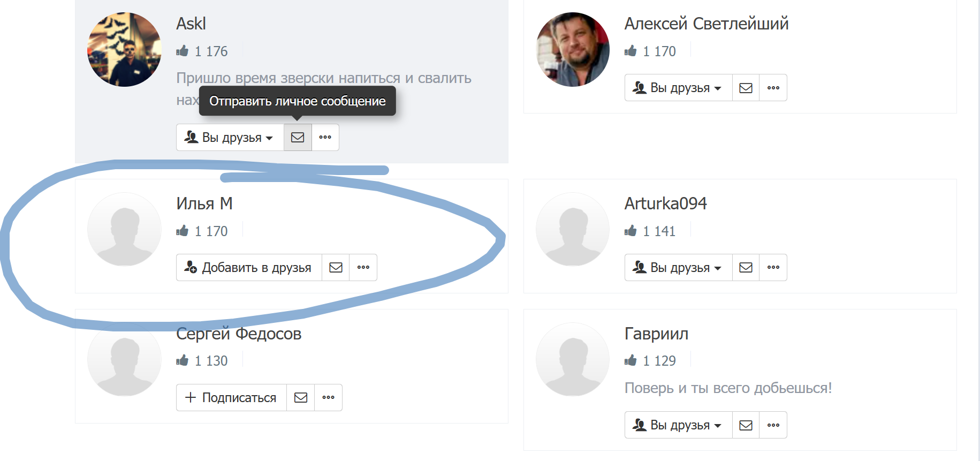
Task: Expand 'Вы друзья' dropdown for Гавриил
Action: pos(678,425)
